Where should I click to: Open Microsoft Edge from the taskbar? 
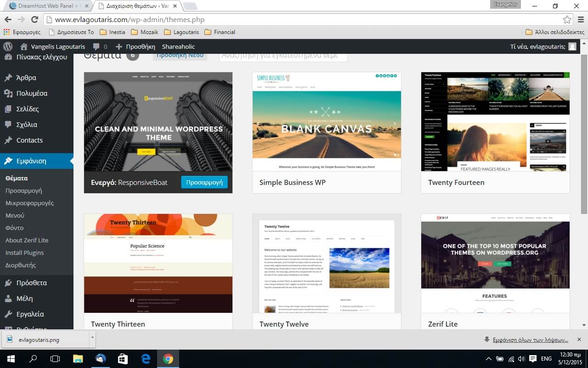(x=146, y=359)
